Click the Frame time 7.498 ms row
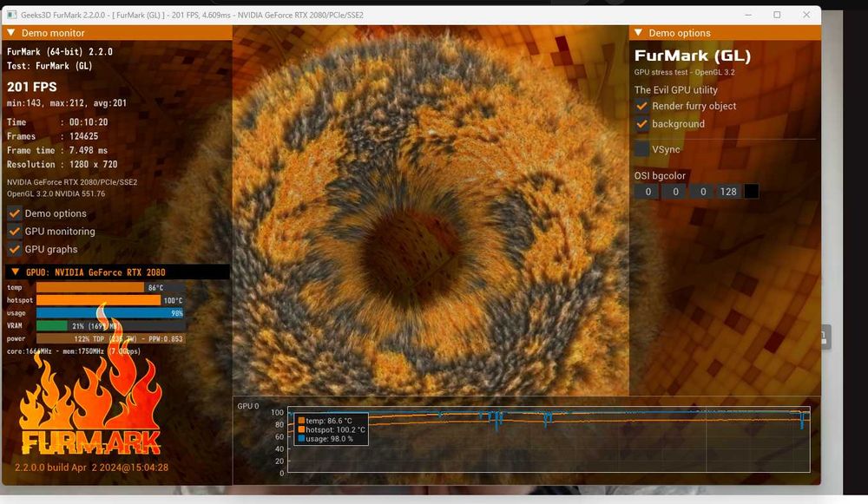The image size is (868, 504). (x=57, y=150)
